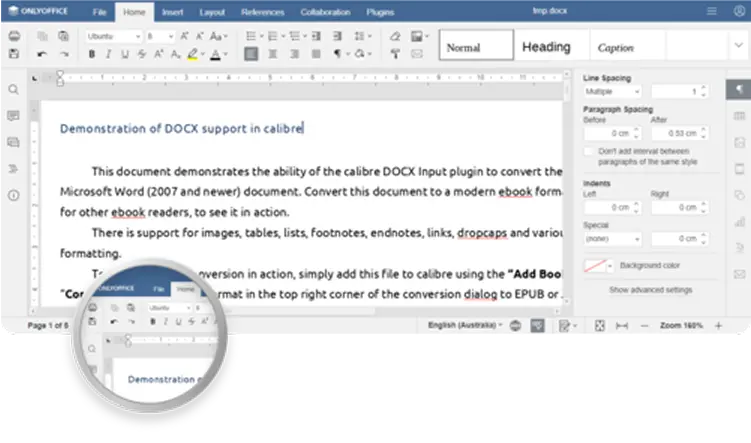Zoom in with plus button
The image size is (751, 443).
pos(718,326)
